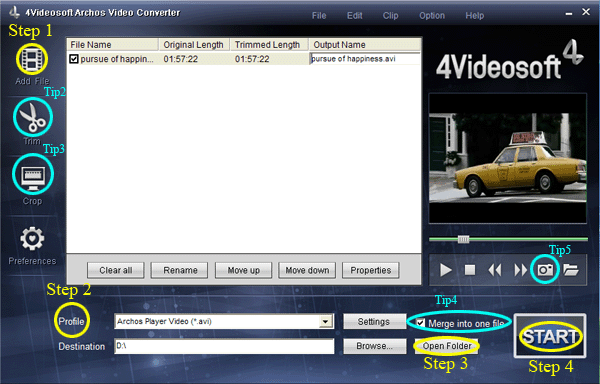Screen dimensions: 600x384
Task: Open the File menu
Action: (319, 16)
